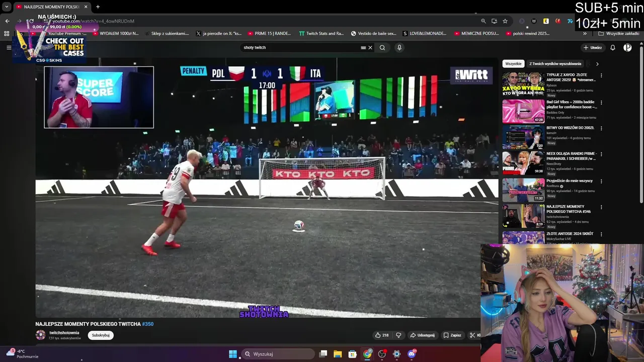Open the #350 hashtag link in title
This screenshot has width=644, height=362.
pos(147,324)
